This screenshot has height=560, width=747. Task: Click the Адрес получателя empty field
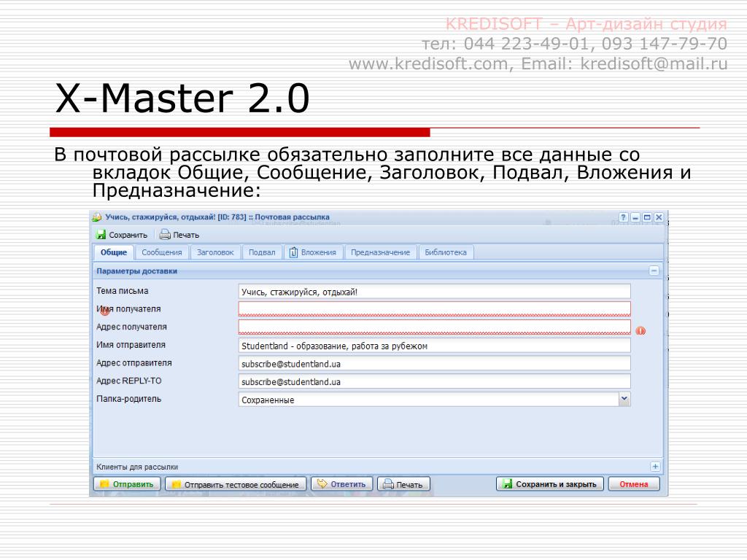434,327
